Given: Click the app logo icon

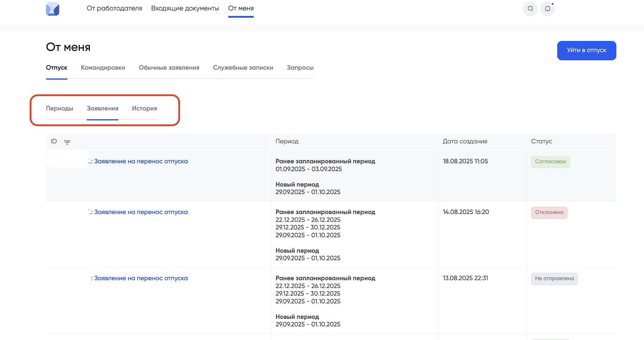Looking at the screenshot, I should [53, 9].
